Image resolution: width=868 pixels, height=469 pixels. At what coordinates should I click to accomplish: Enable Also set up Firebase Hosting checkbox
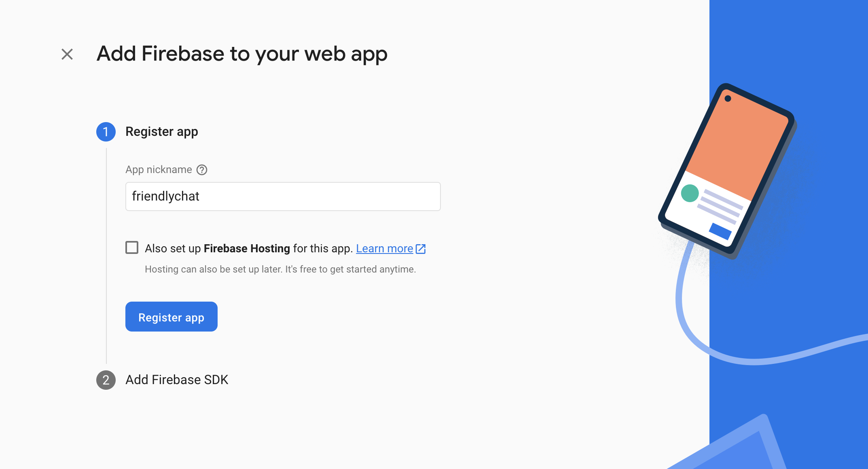(132, 248)
